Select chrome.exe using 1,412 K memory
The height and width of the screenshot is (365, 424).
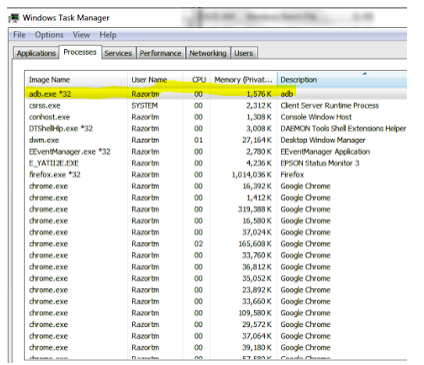click(x=216, y=198)
